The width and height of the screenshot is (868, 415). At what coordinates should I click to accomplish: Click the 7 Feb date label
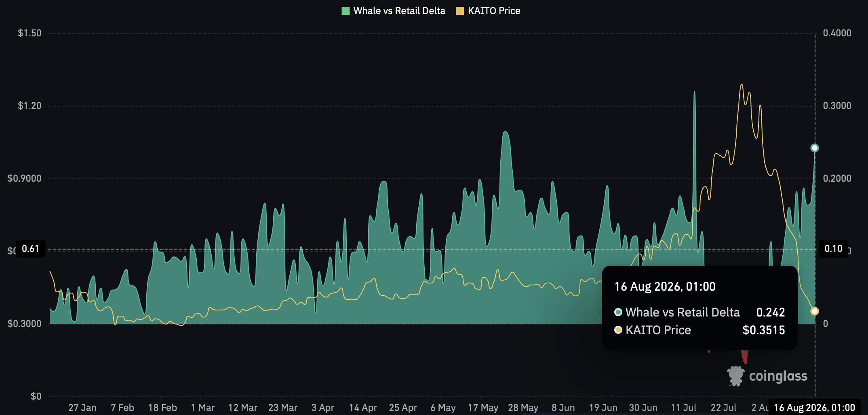tap(122, 408)
